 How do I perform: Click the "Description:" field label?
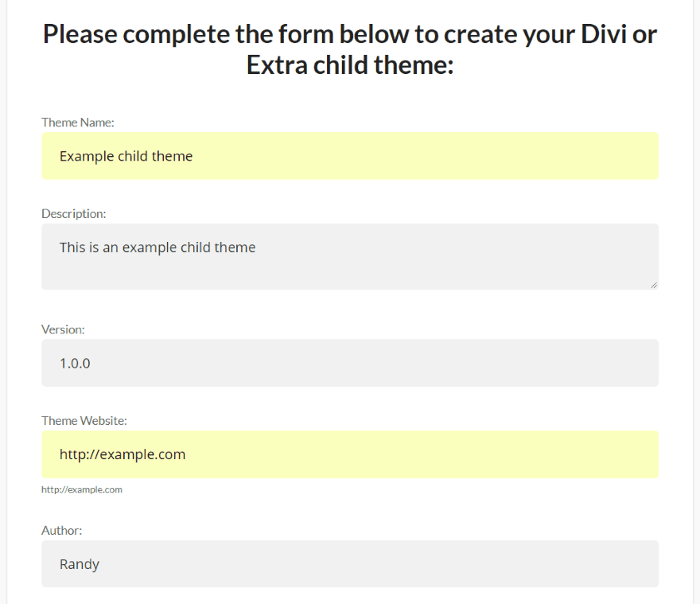[x=74, y=214]
